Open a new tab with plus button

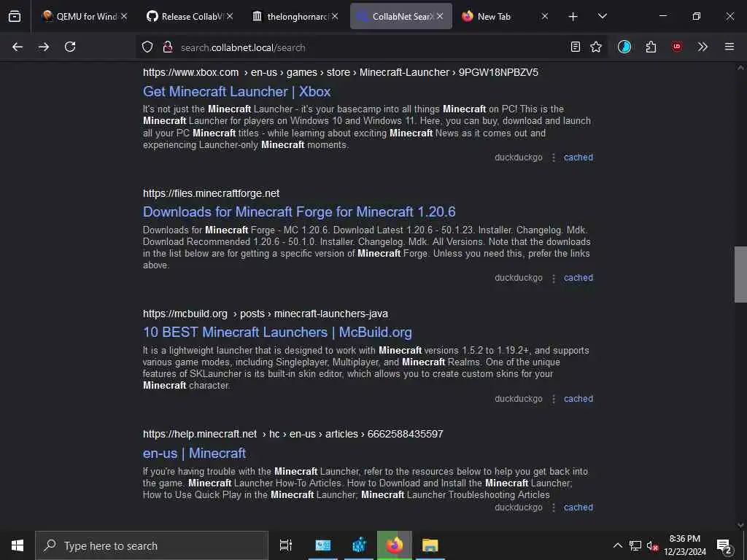573,17
